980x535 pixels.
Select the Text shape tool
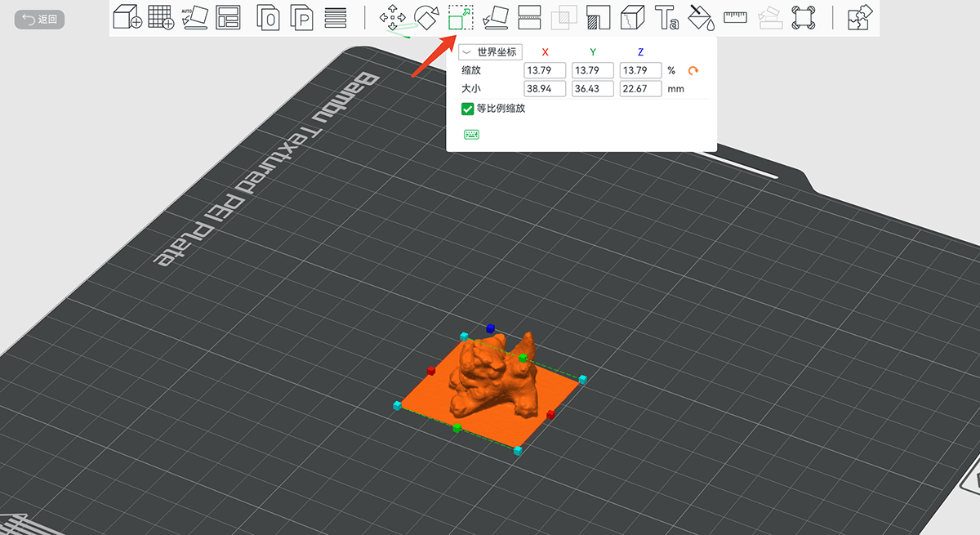[x=667, y=18]
